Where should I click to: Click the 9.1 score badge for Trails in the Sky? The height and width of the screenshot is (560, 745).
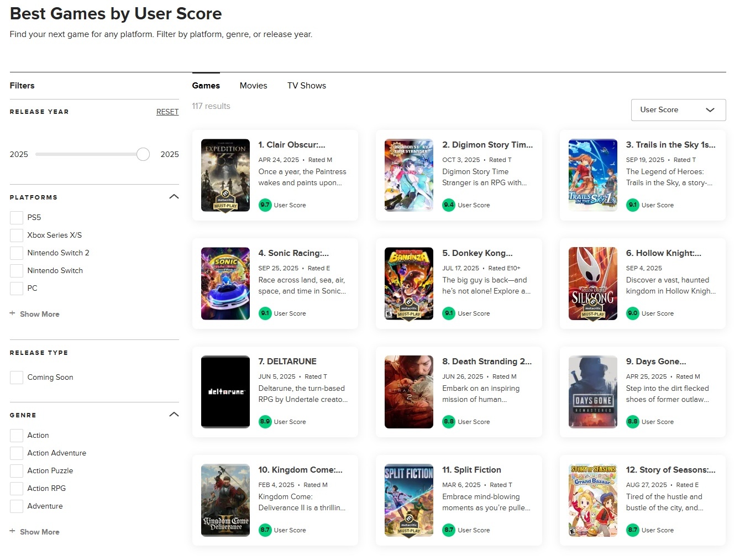click(x=632, y=205)
